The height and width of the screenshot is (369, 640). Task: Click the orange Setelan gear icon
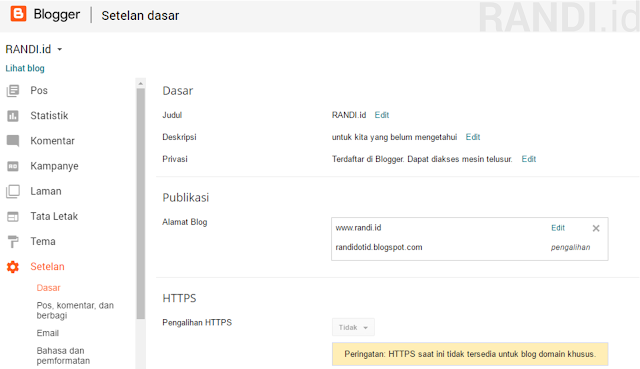[13, 267]
